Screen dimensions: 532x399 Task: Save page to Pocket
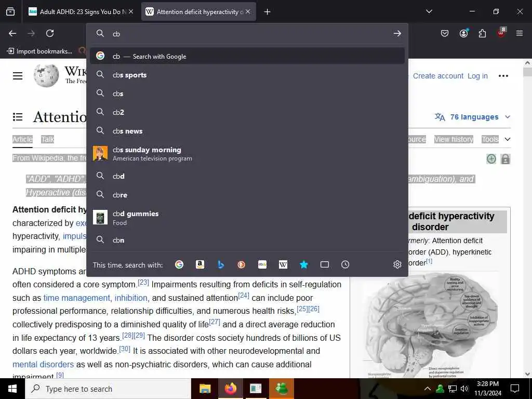[445, 33]
